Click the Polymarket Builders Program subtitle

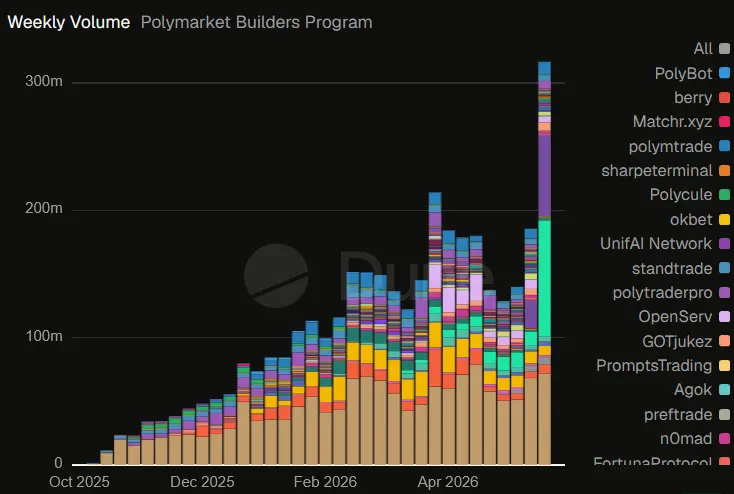(257, 22)
